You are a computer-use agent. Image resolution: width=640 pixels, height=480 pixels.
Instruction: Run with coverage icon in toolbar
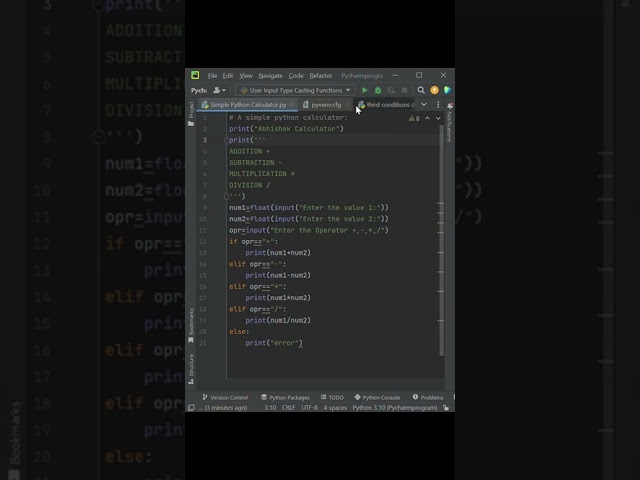391,90
